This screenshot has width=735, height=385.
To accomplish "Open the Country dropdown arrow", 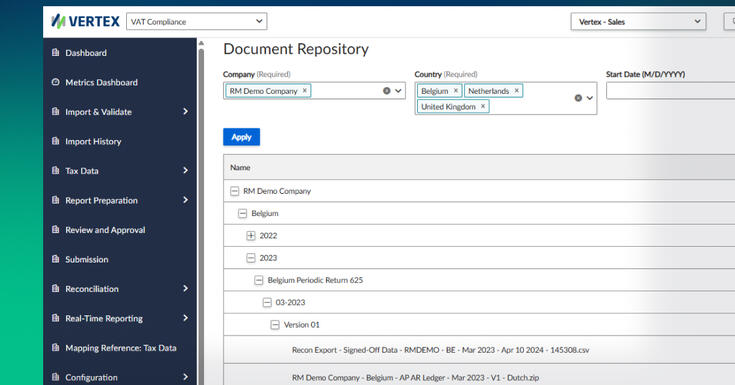I will coord(590,98).
